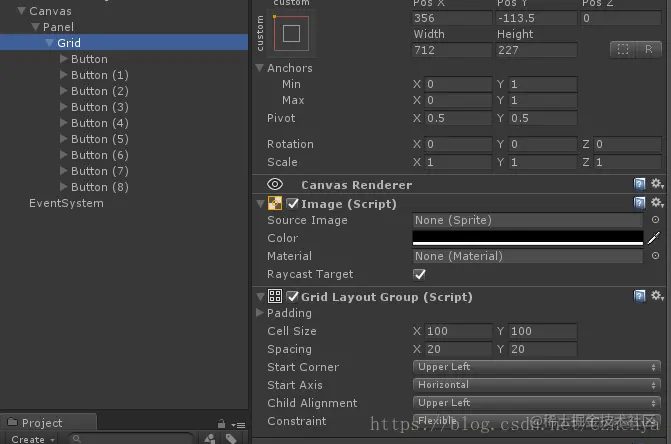
Task: Disable the Image script component
Action: pyautogui.click(x=292, y=204)
